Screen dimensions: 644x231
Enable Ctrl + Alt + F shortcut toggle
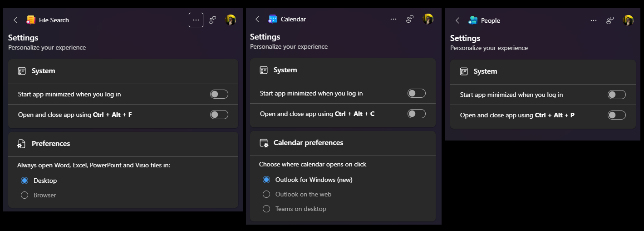pyautogui.click(x=219, y=115)
